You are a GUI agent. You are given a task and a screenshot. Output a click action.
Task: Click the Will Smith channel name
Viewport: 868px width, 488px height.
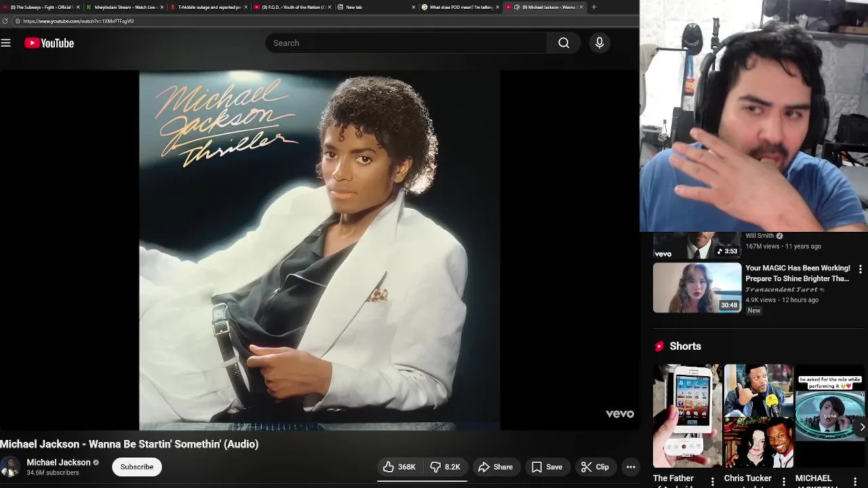tap(759, 236)
